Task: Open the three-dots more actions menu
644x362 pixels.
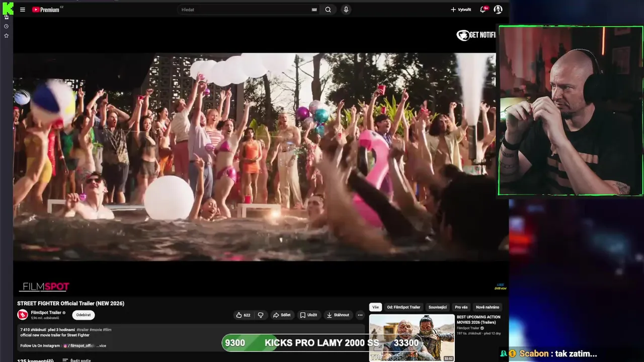Action: point(360,315)
